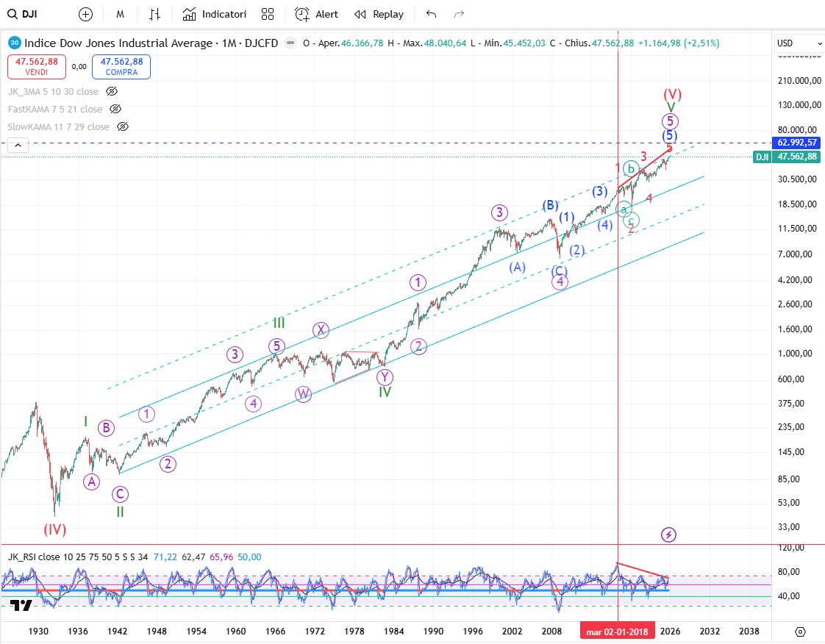Click the add symbol plus icon
Screen dimensions: 825x644
tap(86, 14)
